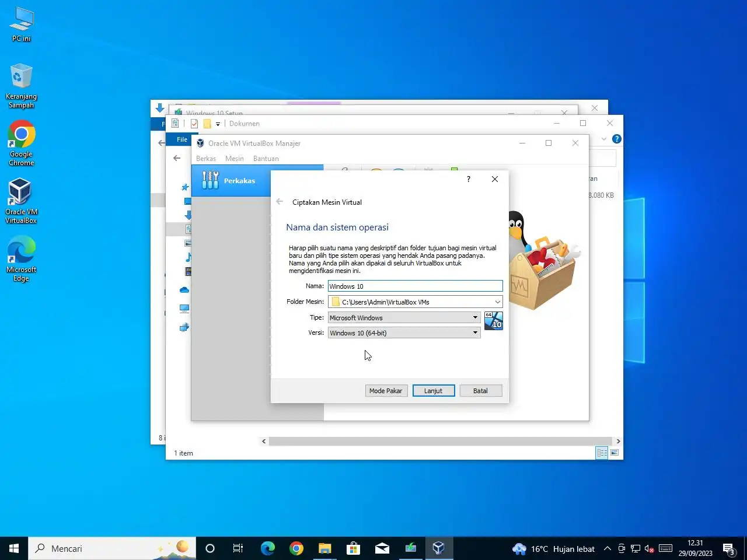Viewport: 747px width, 560px height.
Task: Open the PC ini desktop icon
Action: click(x=22, y=24)
